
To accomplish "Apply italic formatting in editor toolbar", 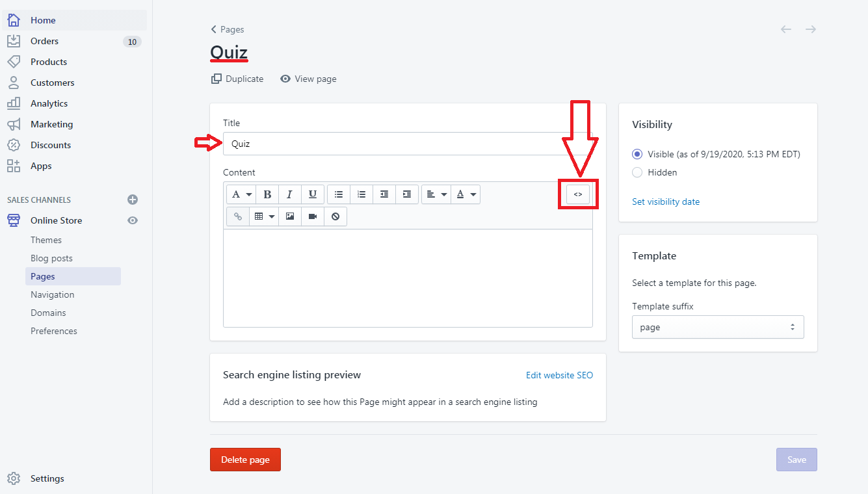I will (x=290, y=194).
